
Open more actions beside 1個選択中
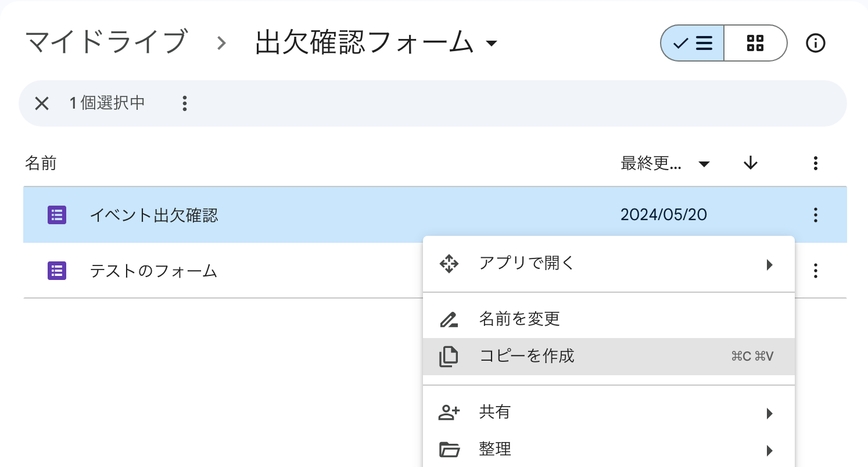click(x=185, y=103)
